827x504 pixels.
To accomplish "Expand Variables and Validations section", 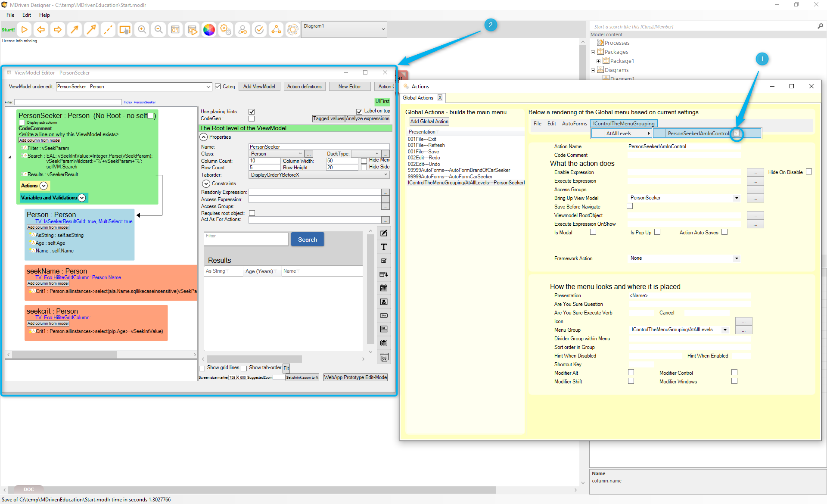I will tap(82, 198).
